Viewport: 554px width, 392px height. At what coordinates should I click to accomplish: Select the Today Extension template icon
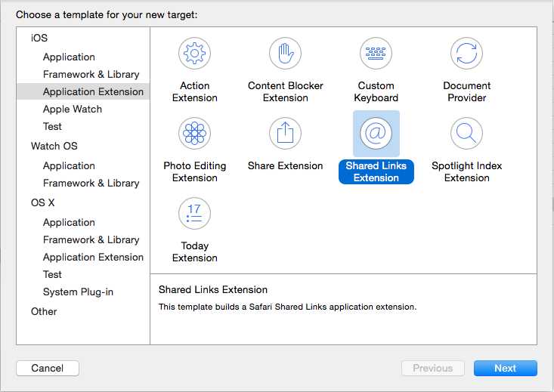point(194,214)
